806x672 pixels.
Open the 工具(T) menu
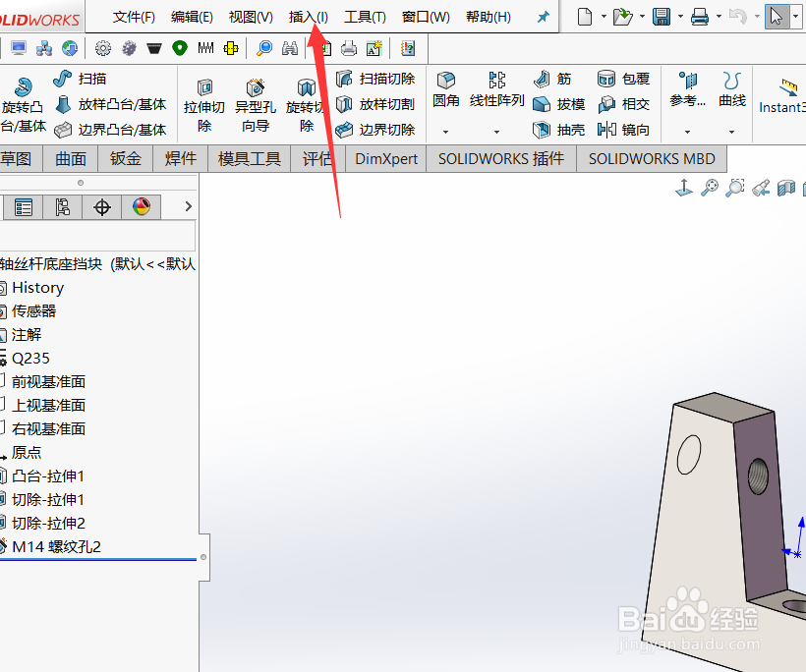click(365, 17)
